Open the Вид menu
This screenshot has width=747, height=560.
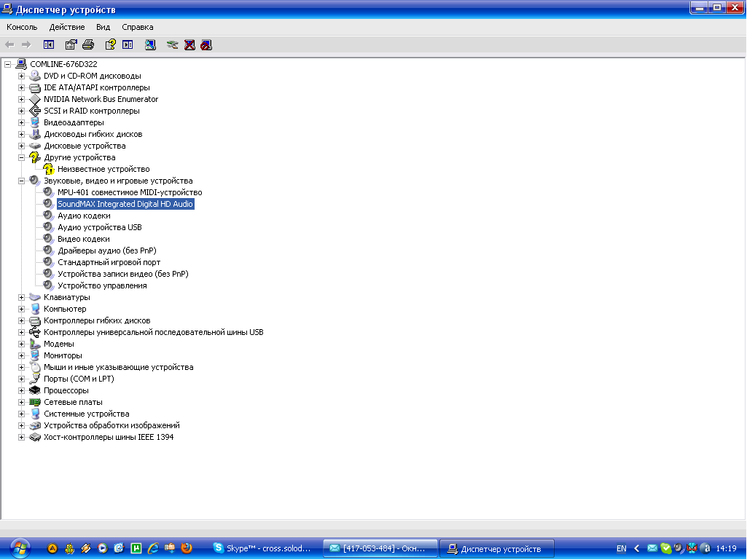(103, 27)
